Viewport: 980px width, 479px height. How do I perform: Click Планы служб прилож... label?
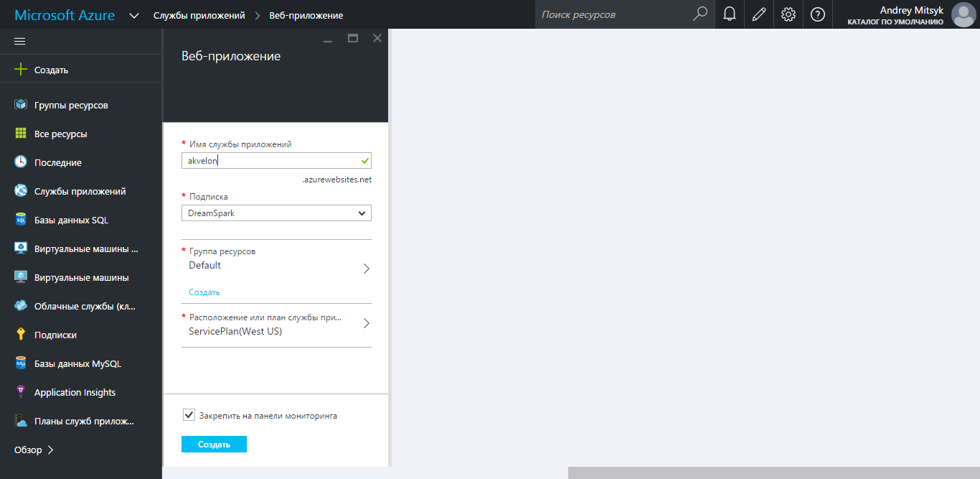pos(84,421)
